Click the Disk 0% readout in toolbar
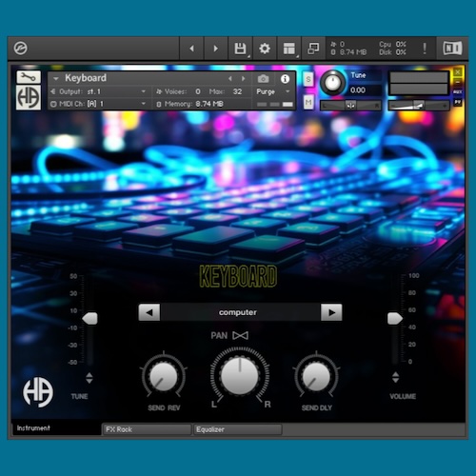The image size is (476, 476). (x=392, y=52)
